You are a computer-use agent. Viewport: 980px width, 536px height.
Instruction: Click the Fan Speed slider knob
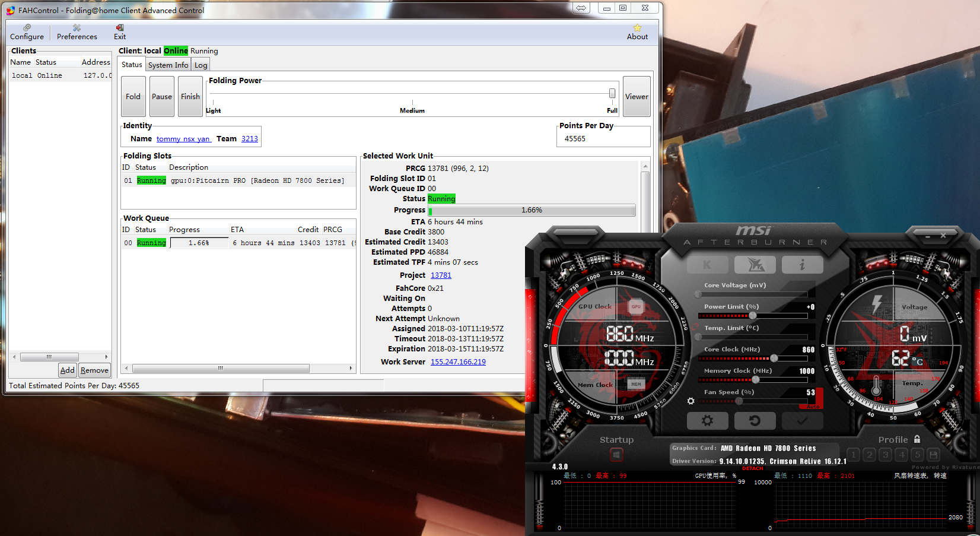coord(739,401)
